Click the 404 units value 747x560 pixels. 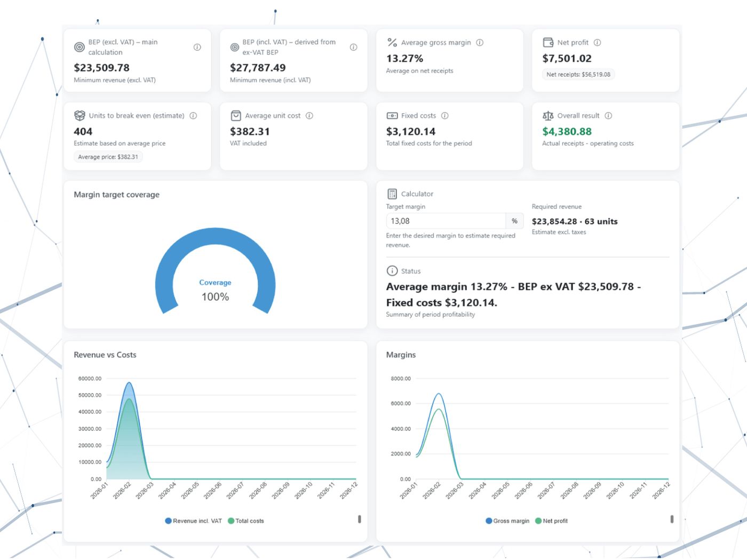click(x=83, y=132)
